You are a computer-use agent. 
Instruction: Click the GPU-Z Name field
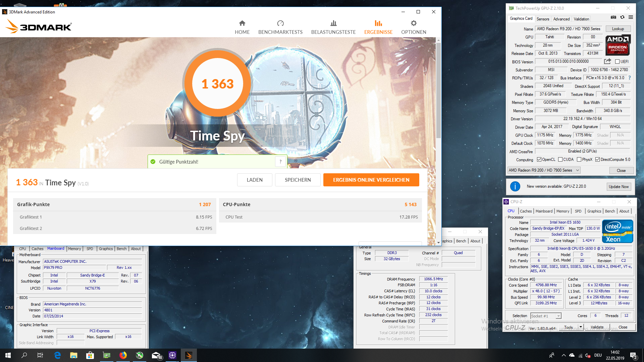[x=568, y=29]
